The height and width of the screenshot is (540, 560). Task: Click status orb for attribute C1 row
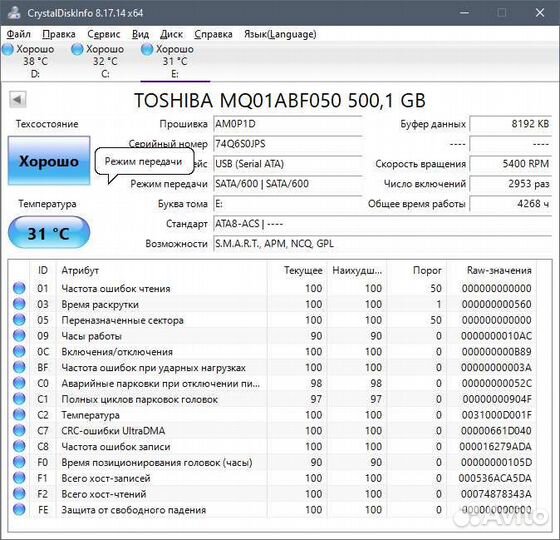19,399
